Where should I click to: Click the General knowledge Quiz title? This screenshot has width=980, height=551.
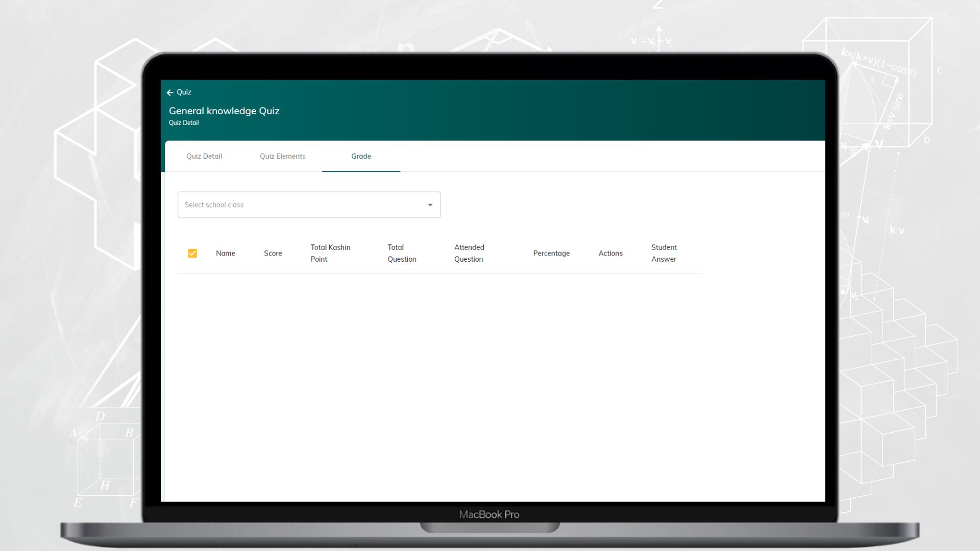(x=224, y=111)
